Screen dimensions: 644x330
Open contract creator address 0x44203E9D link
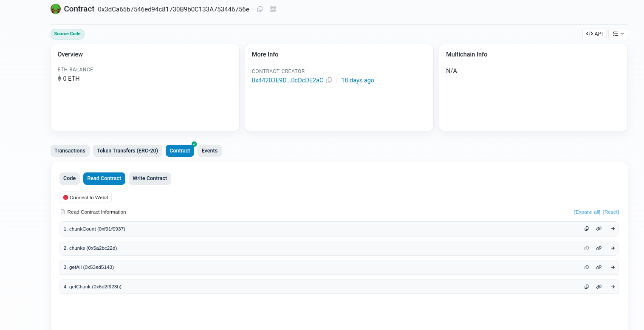pos(287,80)
